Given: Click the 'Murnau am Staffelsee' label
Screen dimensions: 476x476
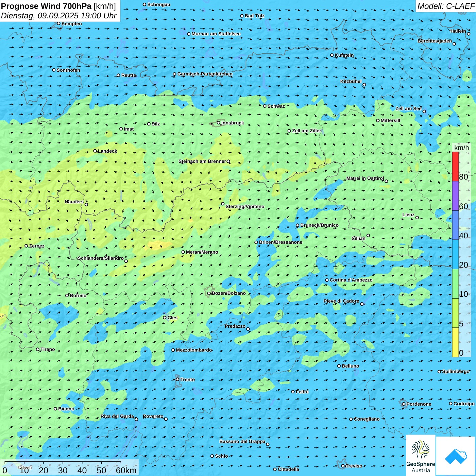Looking at the screenshot, I should [x=216, y=34].
